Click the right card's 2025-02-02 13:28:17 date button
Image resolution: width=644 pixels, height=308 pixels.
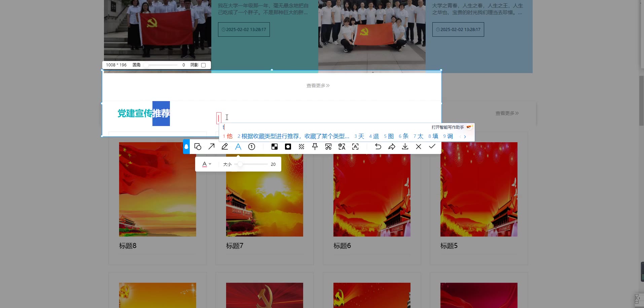click(458, 30)
